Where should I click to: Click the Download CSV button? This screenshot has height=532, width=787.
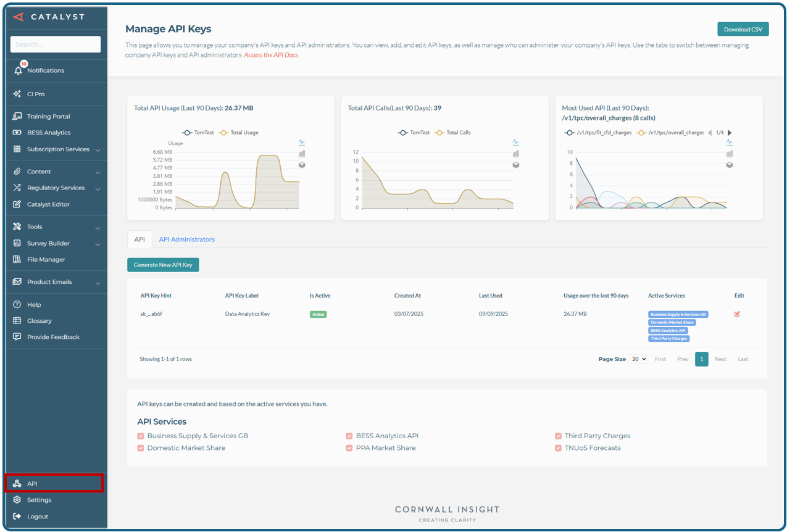coord(743,29)
